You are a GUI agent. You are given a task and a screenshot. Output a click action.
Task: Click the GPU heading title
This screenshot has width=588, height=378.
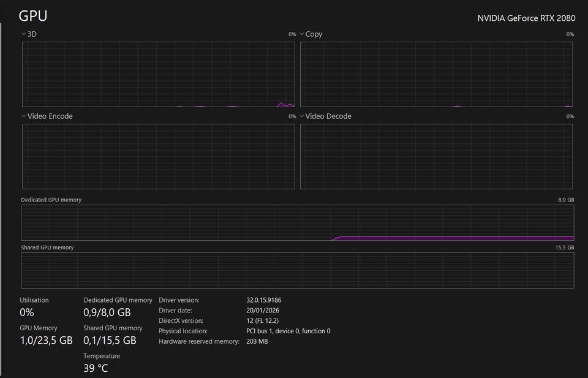33,16
